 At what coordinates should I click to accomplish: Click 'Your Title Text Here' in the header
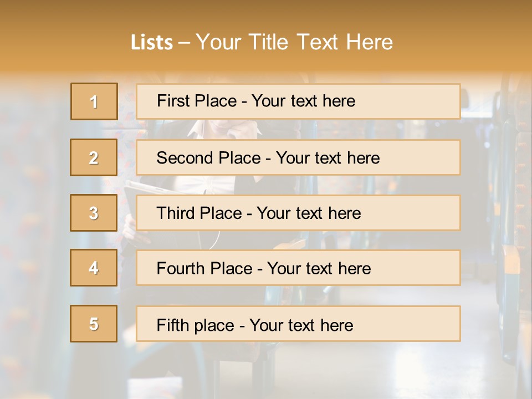tap(294, 42)
